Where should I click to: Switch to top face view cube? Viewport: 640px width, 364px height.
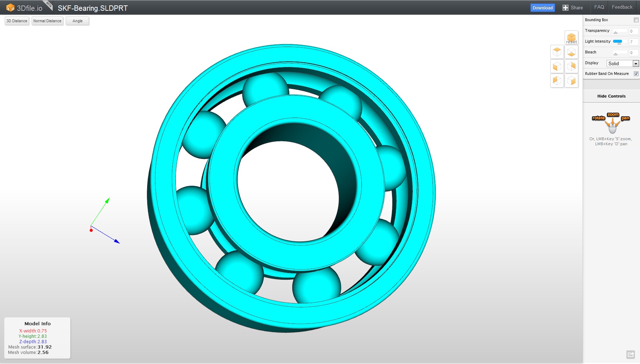(x=557, y=52)
